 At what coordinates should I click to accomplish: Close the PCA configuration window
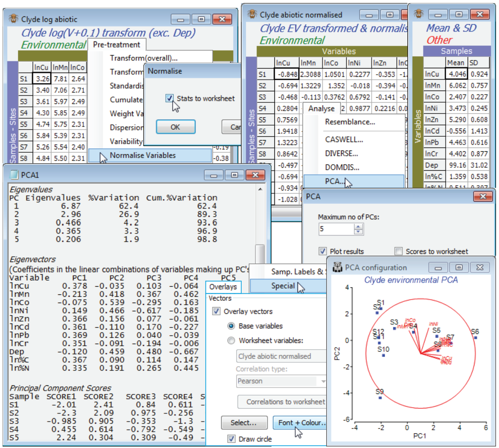point(480,268)
